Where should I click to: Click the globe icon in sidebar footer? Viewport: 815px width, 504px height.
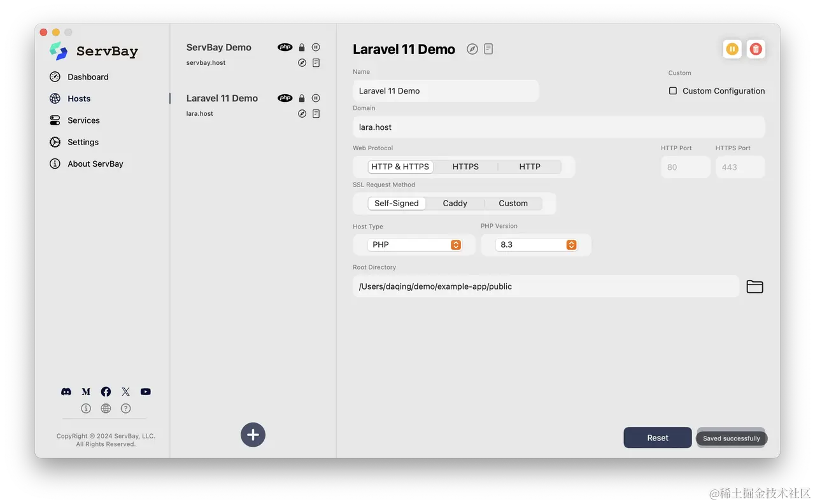pos(106,409)
